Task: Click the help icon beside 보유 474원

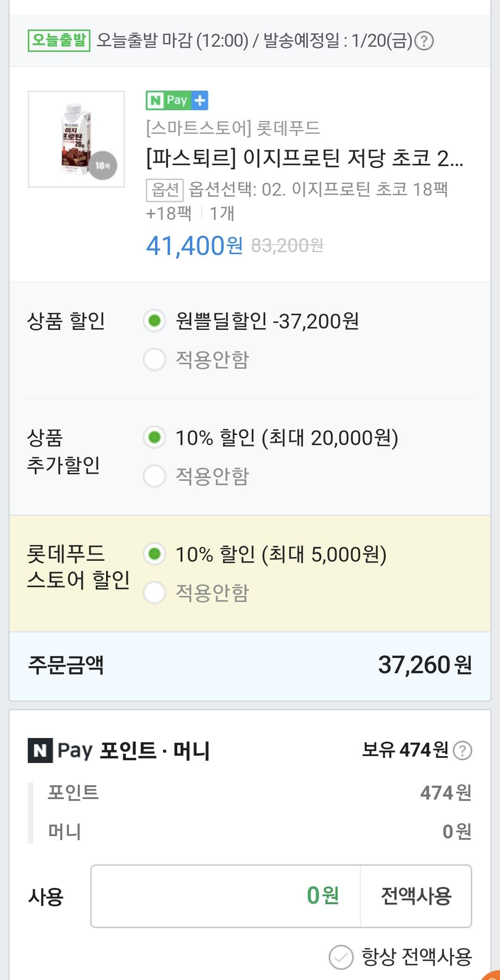Action: 462,751
